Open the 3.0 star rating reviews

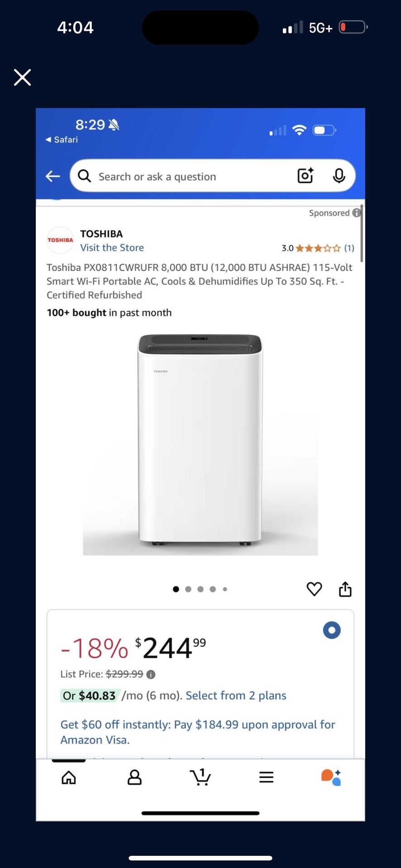(318, 248)
